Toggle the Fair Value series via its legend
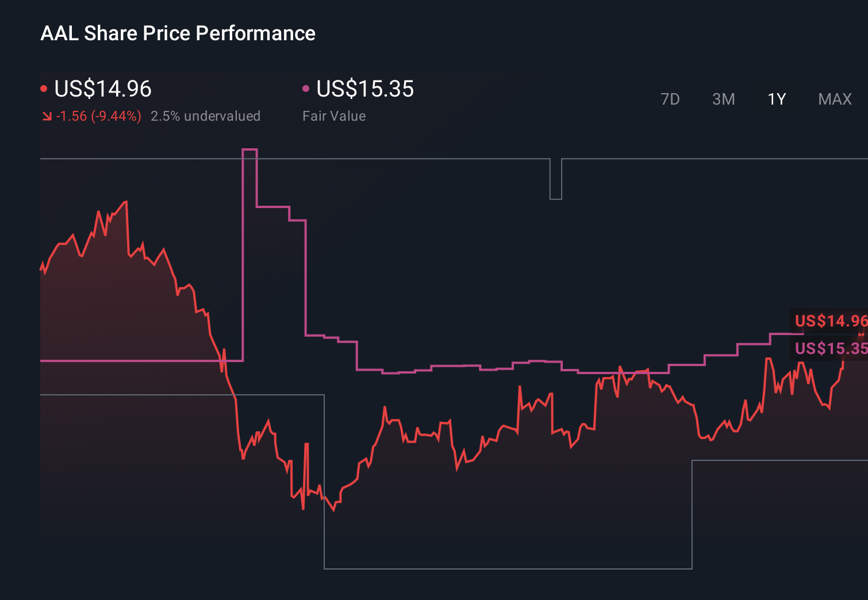This screenshot has width=868, height=600. [x=365, y=89]
